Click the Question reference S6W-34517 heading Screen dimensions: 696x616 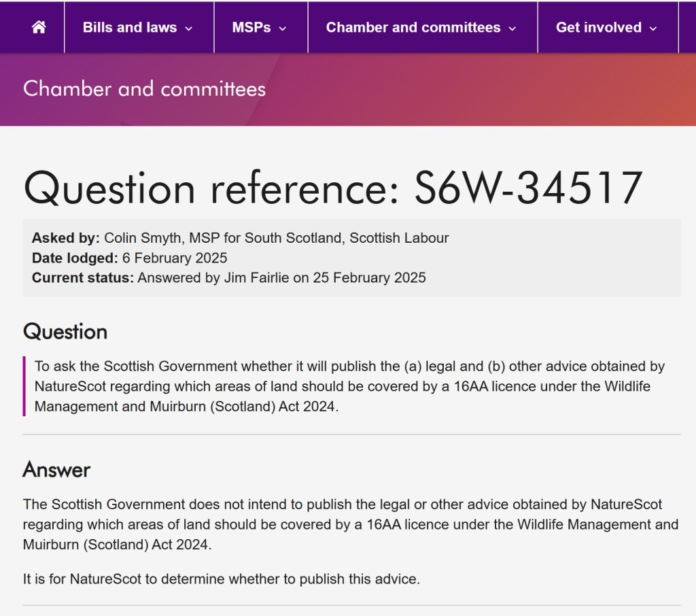(x=333, y=188)
